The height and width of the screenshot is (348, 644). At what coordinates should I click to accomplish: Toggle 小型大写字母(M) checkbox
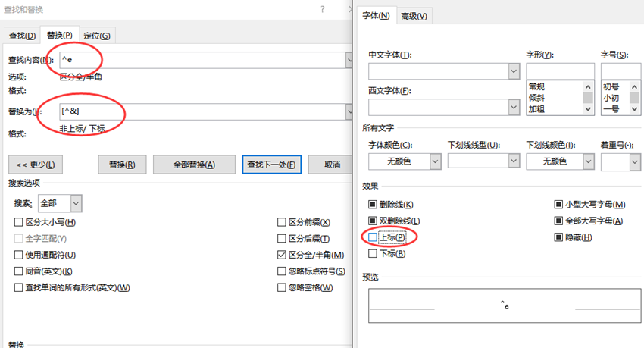click(x=558, y=204)
